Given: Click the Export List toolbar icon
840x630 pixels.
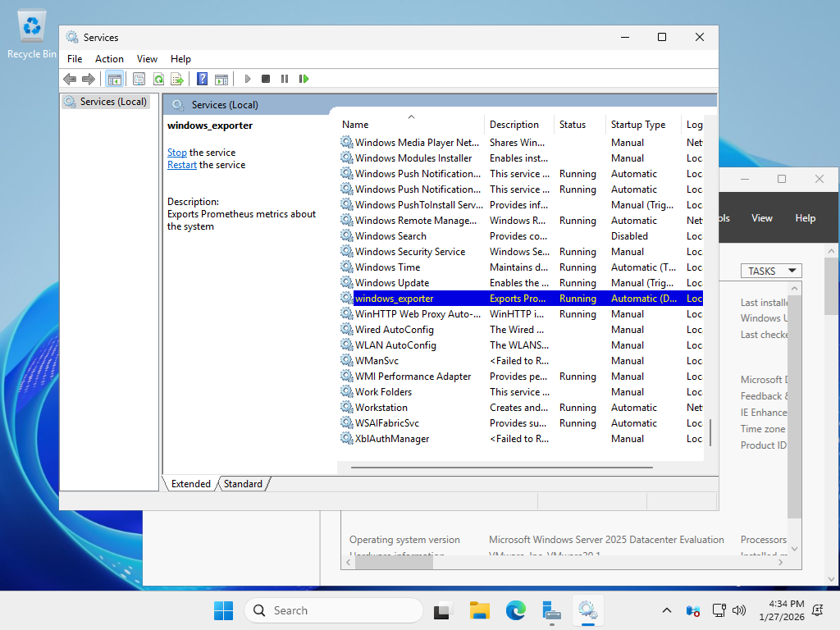Looking at the screenshot, I should pyautogui.click(x=177, y=79).
